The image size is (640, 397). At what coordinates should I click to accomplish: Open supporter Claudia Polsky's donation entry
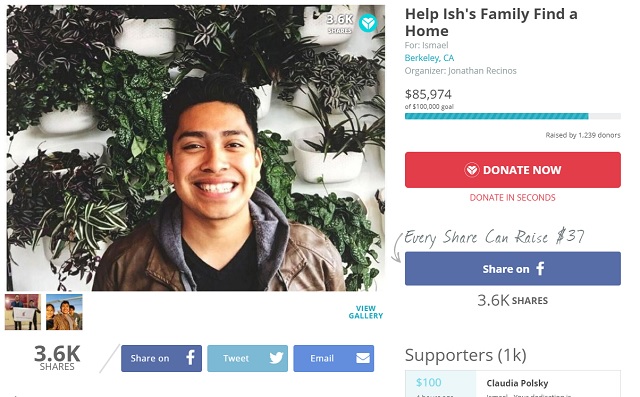(x=513, y=384)
